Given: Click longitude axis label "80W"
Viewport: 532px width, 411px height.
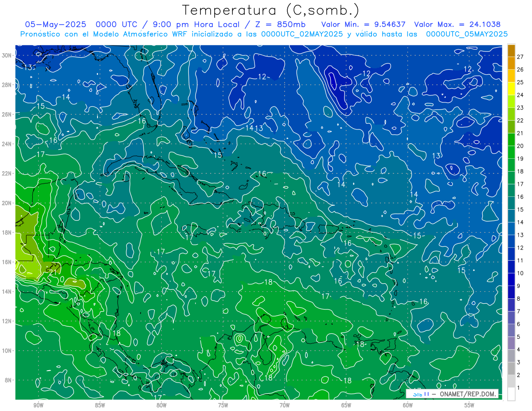Looking at the screenshot, I should coord(161,406).
